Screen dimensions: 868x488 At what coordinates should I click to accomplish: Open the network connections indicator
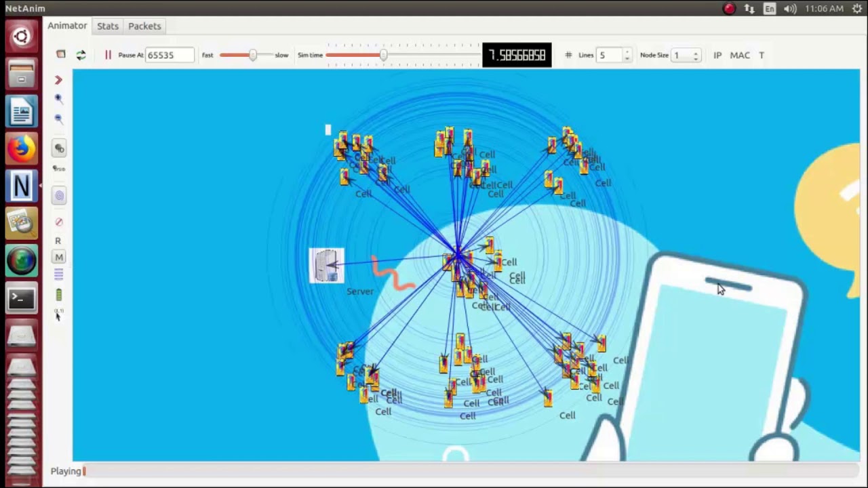(749, 9)
